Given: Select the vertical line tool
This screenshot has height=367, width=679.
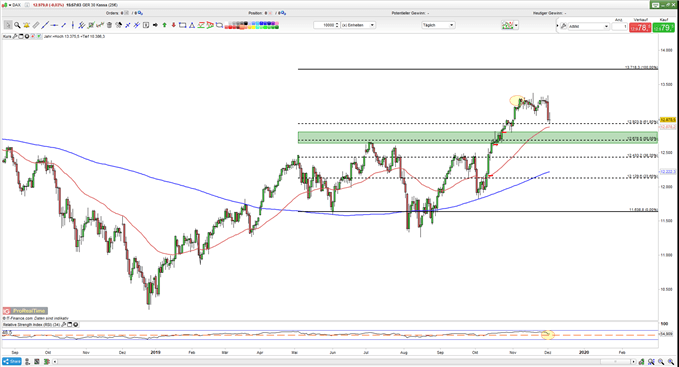Looking at the screenshot, I should [73, 25].
